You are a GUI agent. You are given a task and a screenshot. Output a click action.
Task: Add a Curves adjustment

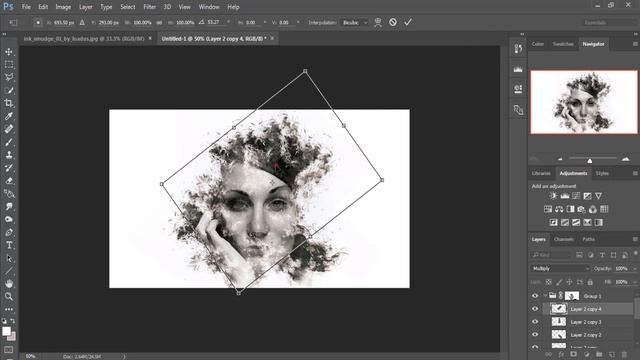[x=576, y=196]
